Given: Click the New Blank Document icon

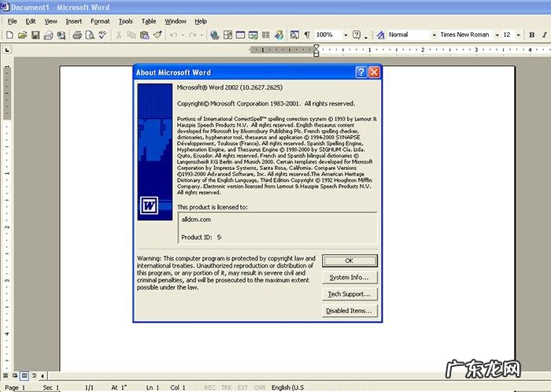Looking at the screenshot, I should [x=9, y=35].
